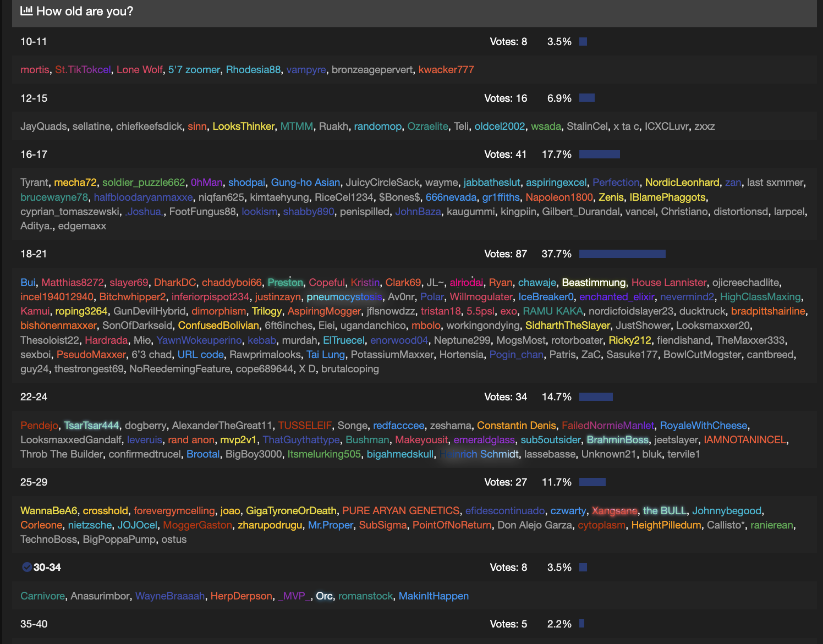823x644 pixels.
Task: Open voter profile Constantin Denis
Action: [x=517, y=426]
